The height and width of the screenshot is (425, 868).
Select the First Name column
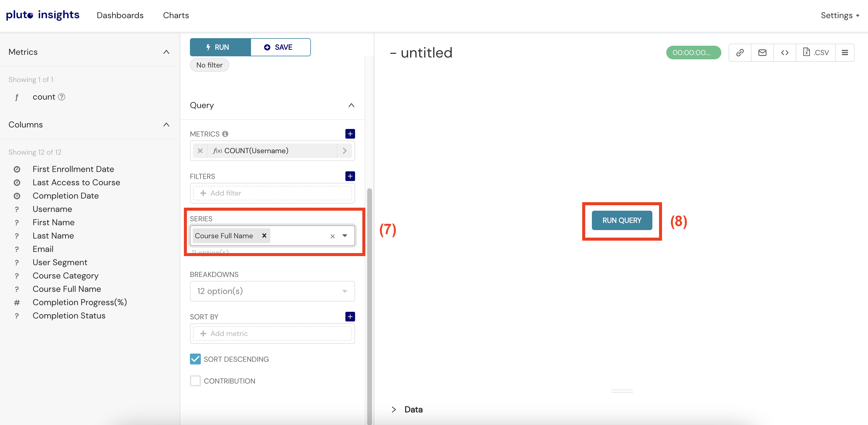click(x=54, y=222)
